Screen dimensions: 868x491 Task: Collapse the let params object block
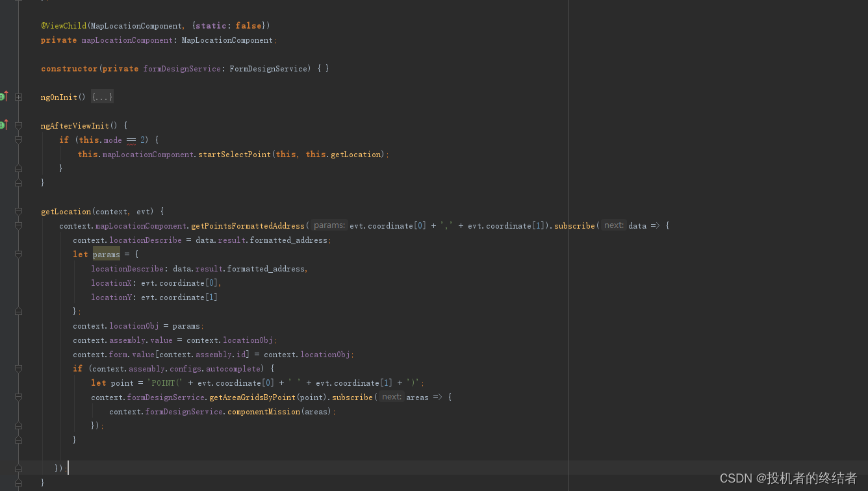click(18, 254)
